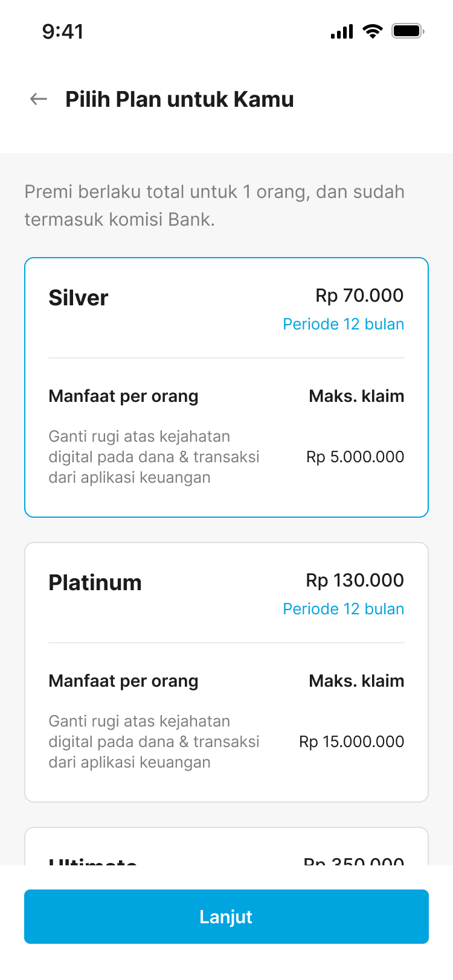
Task: Tap the Lanjut button
Action: pos(226,917)
